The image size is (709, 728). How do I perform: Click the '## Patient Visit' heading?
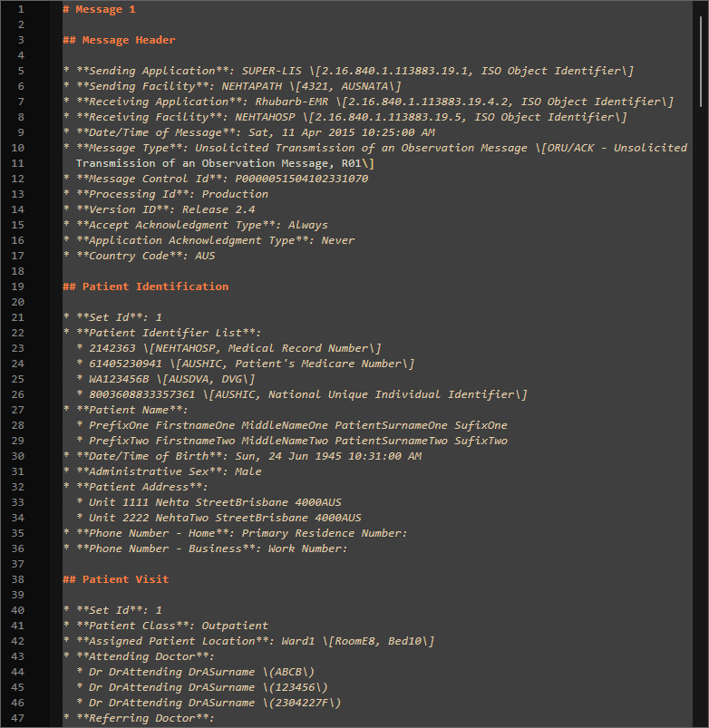pos(116,579)
